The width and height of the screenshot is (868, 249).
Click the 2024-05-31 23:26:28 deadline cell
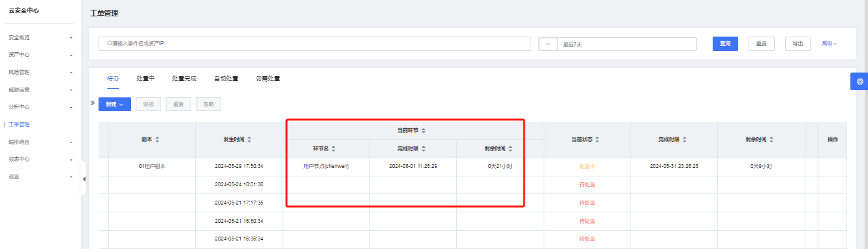[674, 166]
